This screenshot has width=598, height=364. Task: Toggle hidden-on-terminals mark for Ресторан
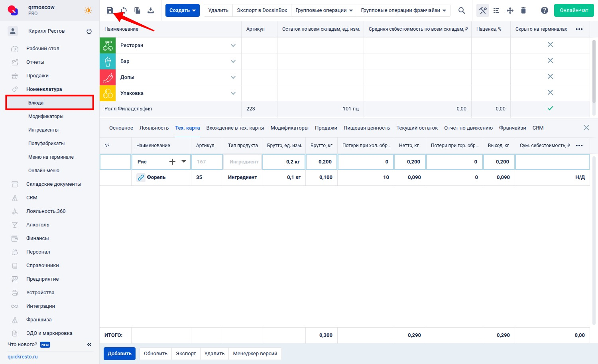point(550,45)
